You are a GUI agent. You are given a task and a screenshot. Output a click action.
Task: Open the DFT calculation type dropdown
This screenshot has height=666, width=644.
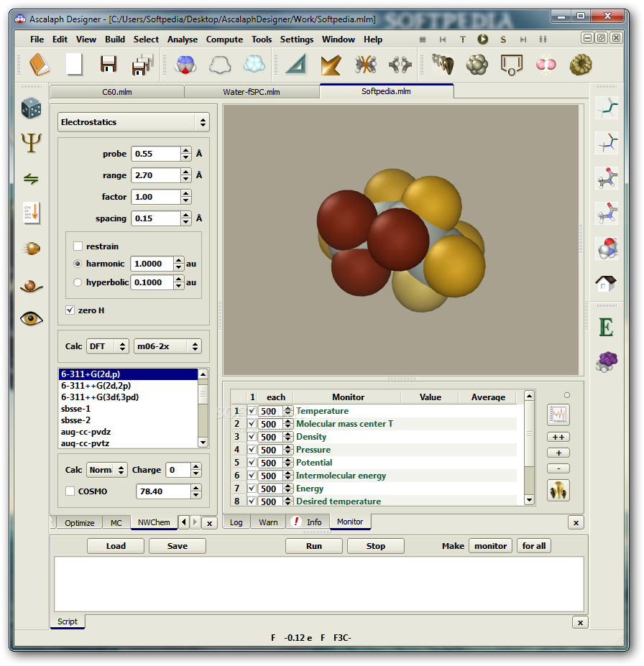coord(108,346)
